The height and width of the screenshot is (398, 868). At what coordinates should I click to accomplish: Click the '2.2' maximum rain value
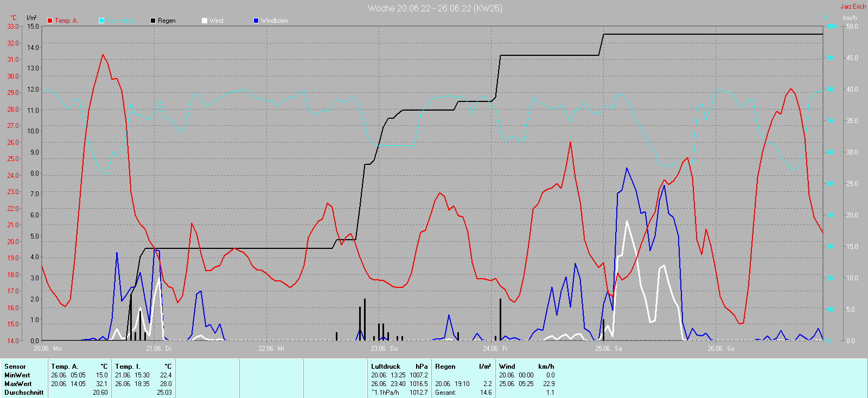click(x=488, y=384)
